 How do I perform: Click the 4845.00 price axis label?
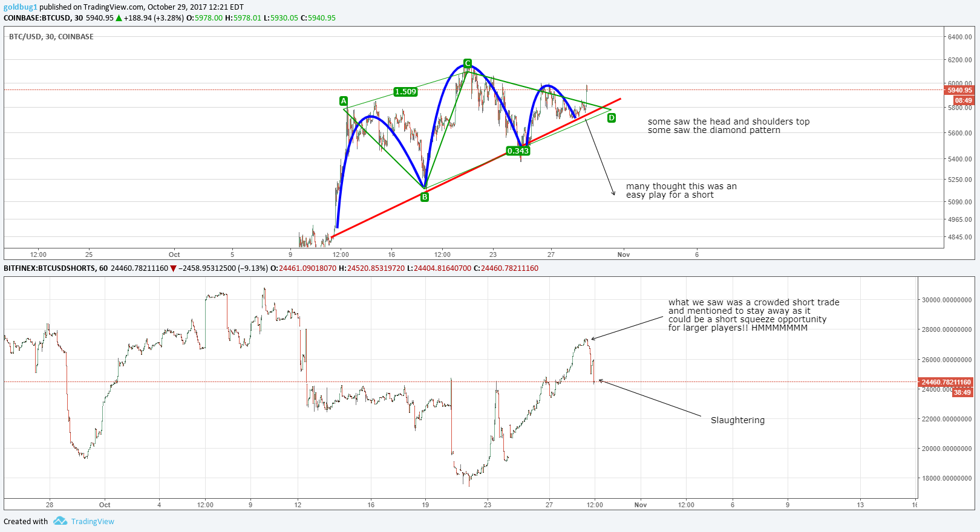click(x=960, y=237)
